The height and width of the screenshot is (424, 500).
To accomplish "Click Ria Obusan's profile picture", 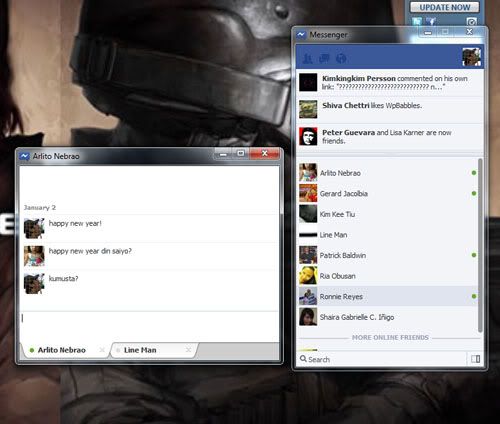I will 308,276.
